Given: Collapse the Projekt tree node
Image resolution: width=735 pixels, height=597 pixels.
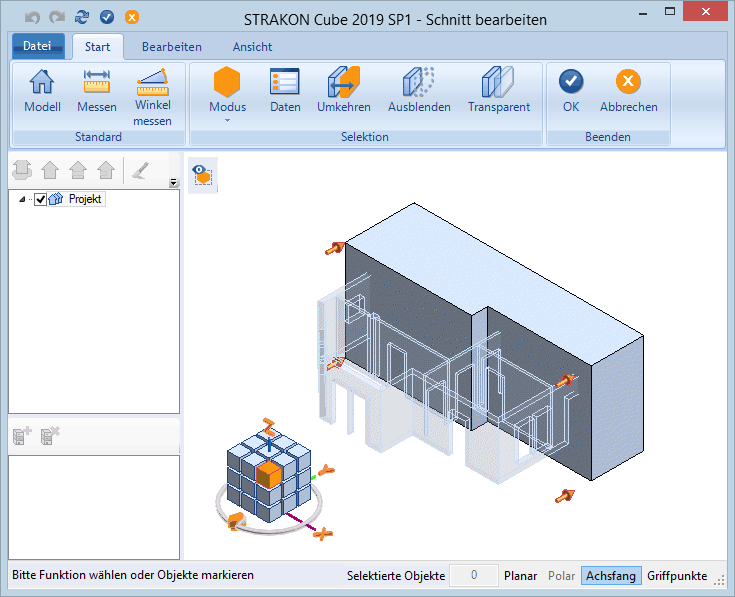Looking at the screenshot, I should [x=22, y=199].
